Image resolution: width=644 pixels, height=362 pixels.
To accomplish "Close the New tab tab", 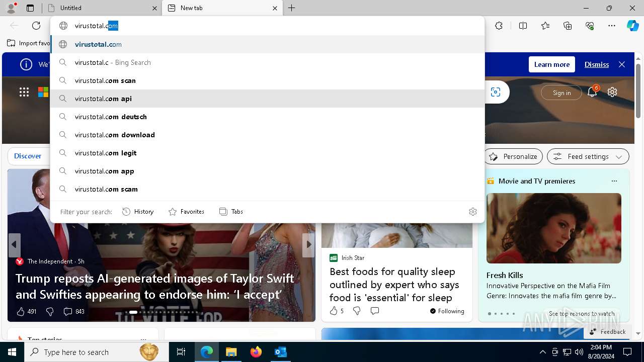I will click(x=275, y=8).
